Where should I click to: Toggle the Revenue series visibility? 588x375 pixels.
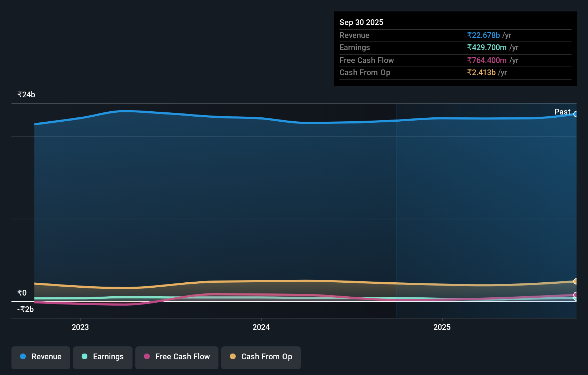point(40,357)
